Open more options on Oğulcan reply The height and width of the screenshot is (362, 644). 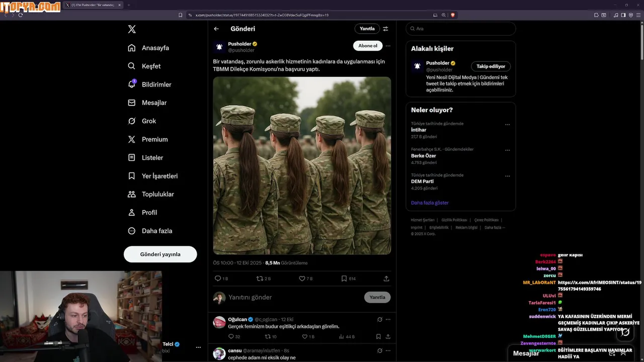coord(388,319)
